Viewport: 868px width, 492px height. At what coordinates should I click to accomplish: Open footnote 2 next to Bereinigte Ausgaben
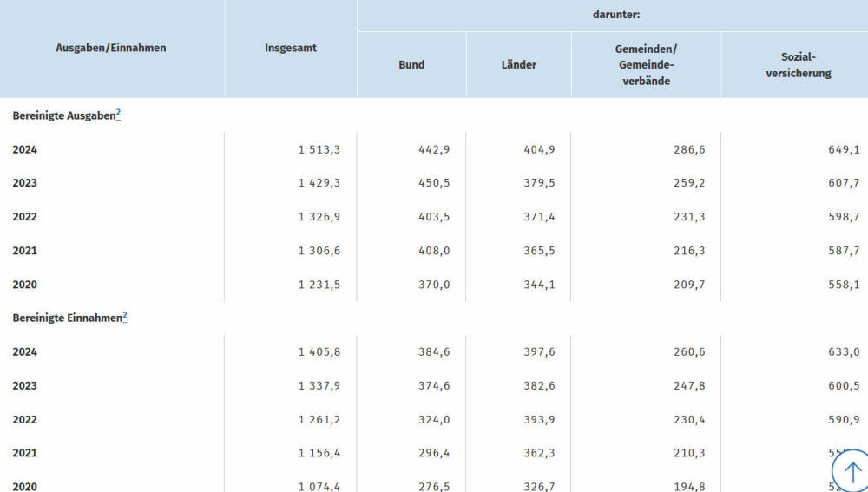(x=118, y=114)
